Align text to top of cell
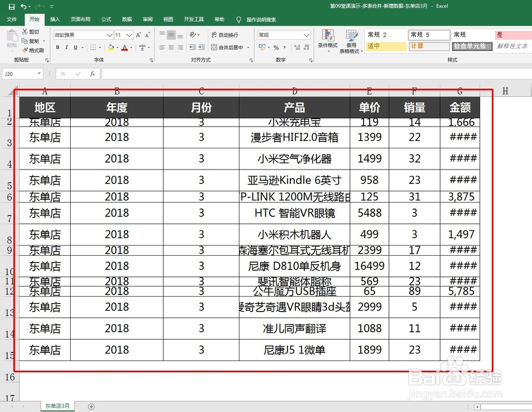Screen dimensions: 532x412 162,35
